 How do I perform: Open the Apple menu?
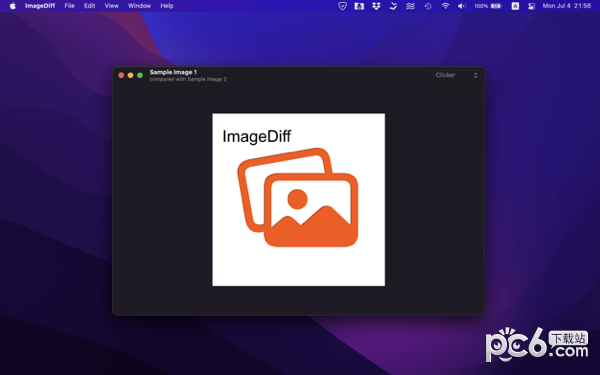[13, 6]
